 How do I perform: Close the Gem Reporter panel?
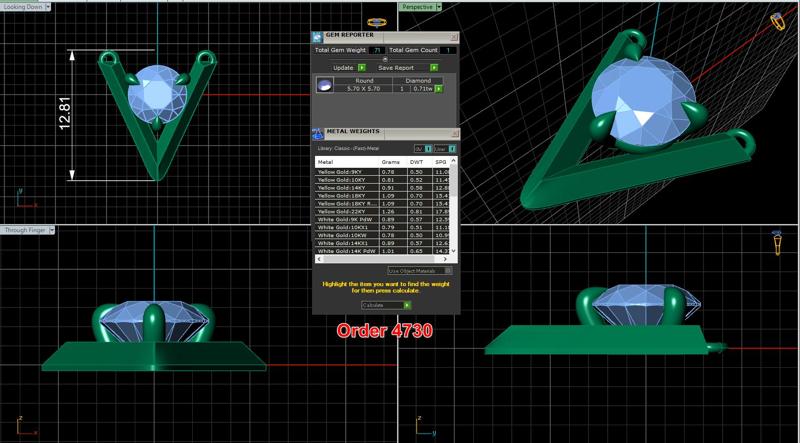(x=454, y=37)
